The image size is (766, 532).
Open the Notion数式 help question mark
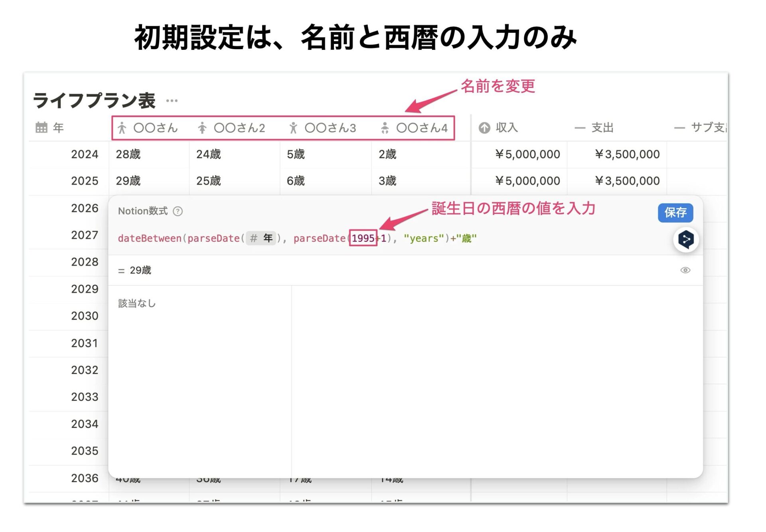pyautogui.click(x=178, y=211)
